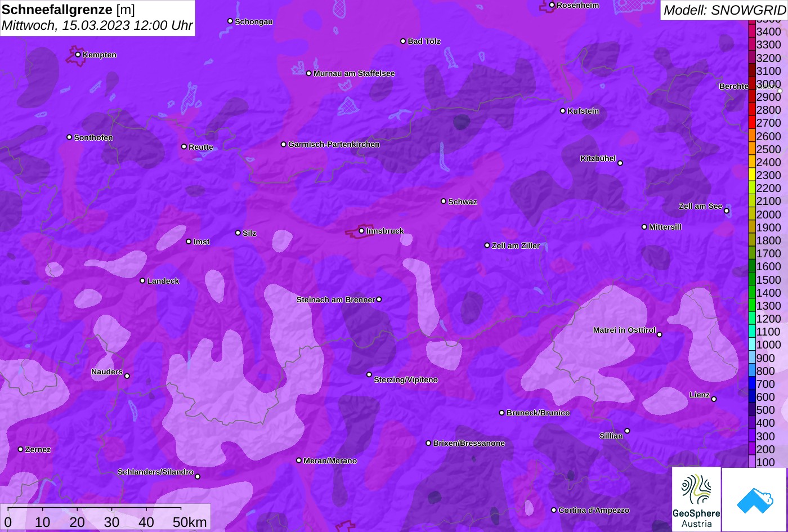Click the GeoSphere Austria logo
Screen dimensions: 788x532
pyautogui.click(x=696, y=499)
